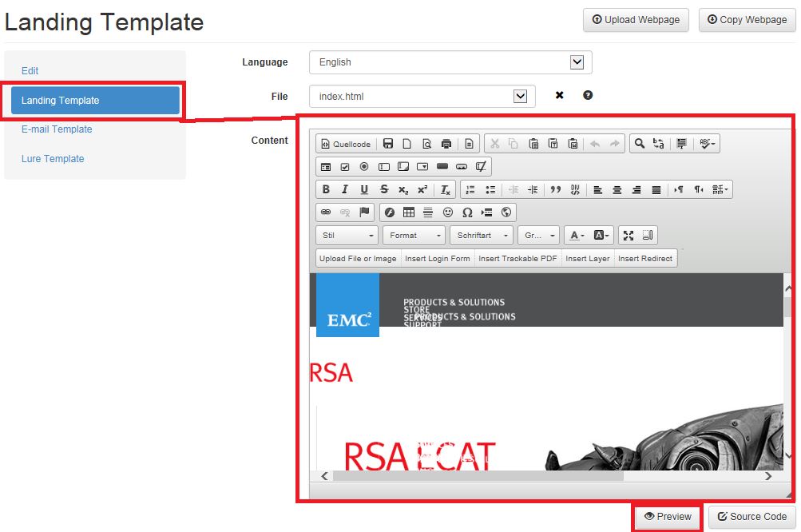Click the Anchor flag icon
This screenshot has width=801, height=532.
(364, 212)
